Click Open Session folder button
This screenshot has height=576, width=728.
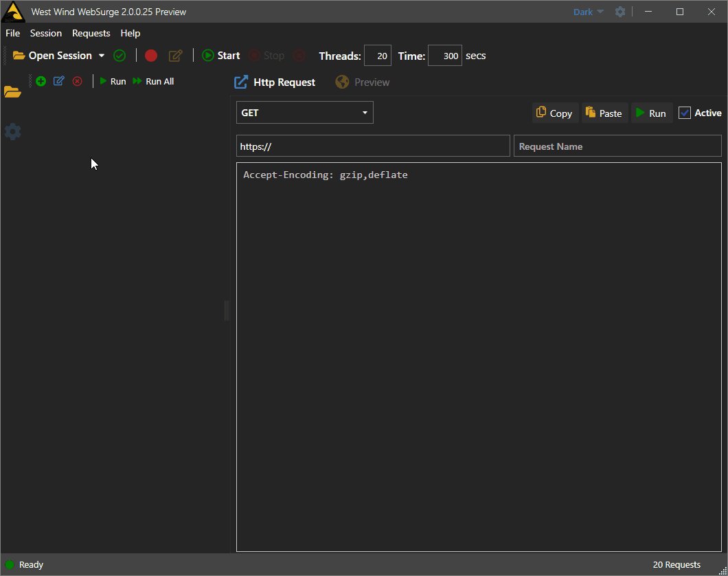52,56
